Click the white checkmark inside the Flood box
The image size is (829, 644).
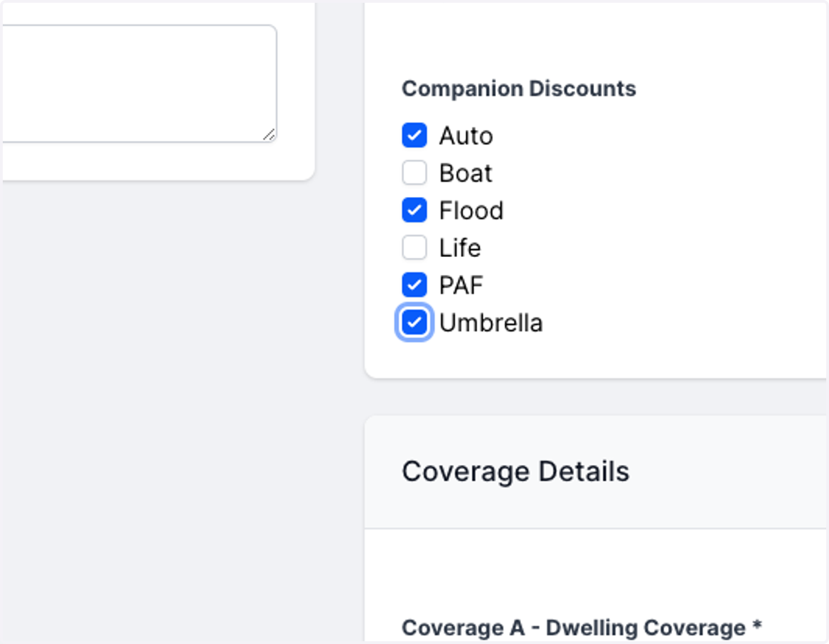[414, 210]
